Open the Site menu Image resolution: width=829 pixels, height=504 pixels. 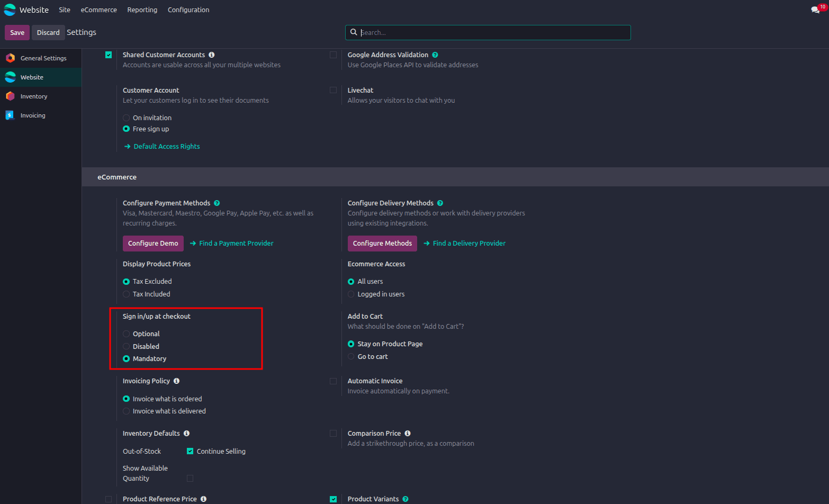click(65, 10)
